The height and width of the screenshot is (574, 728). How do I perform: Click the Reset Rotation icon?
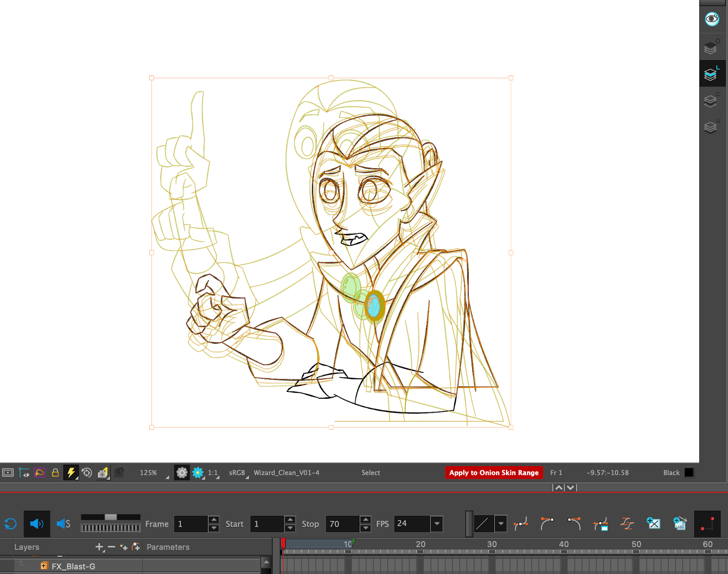(x=87, y=472)
